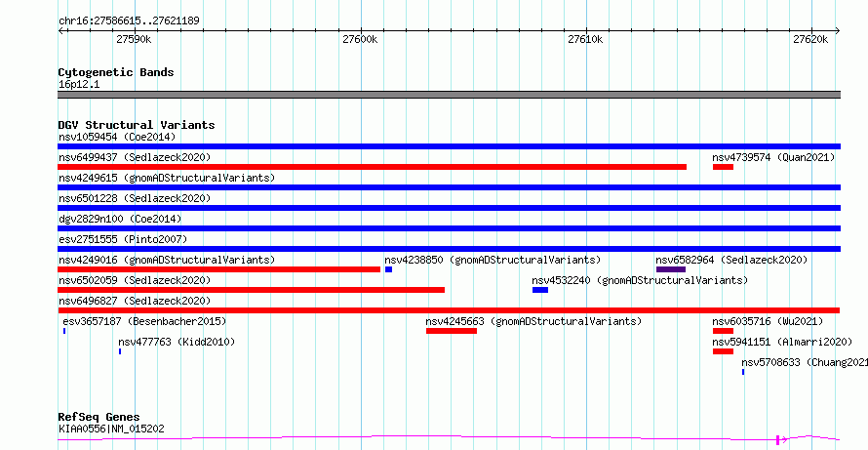Select the chr16:27586615..27621189 coordinate label

[129, 21]
